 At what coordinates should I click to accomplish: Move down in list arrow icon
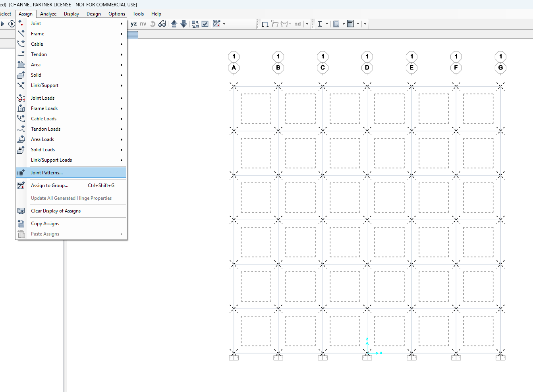pos(183,24)
